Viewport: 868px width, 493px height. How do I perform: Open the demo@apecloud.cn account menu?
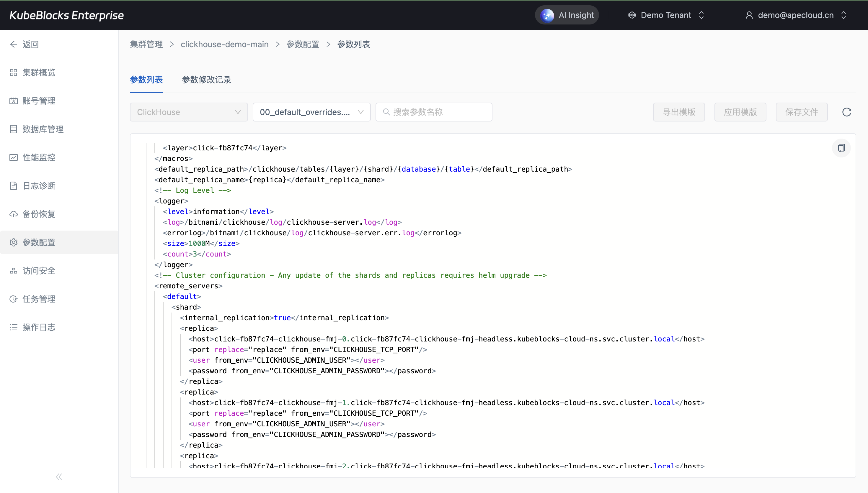tap(795, 15)
